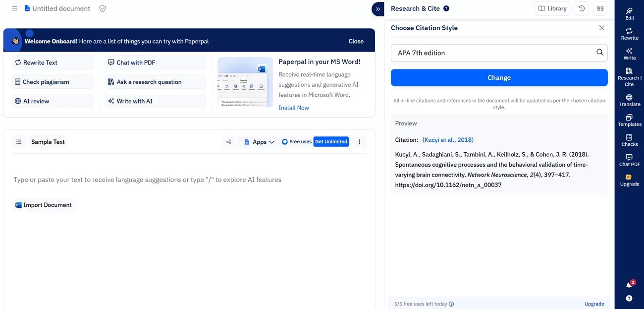Open the three-dot more options menu
Image resolution: width=644 pixels, height=309 pixels.
coord(359,142)
